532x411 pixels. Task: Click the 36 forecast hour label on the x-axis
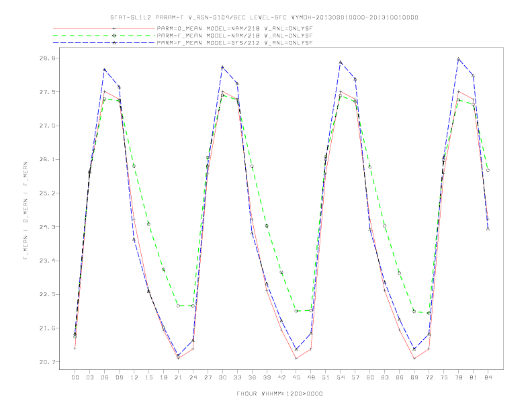click(x=252, y=377)
